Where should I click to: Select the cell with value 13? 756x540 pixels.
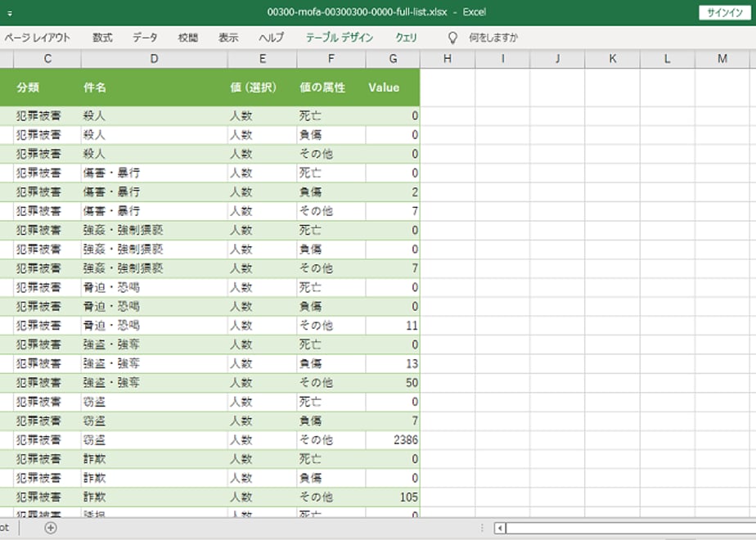(x=393, y=363)
